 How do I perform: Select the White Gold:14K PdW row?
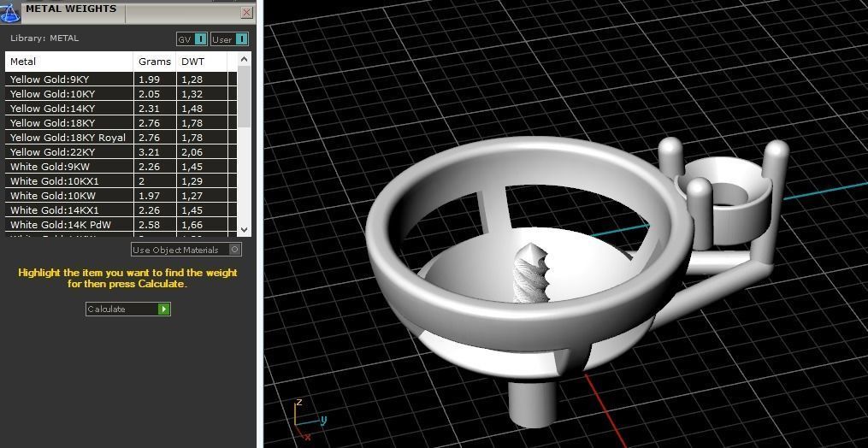pyautogui.click(x=121, y=224)
